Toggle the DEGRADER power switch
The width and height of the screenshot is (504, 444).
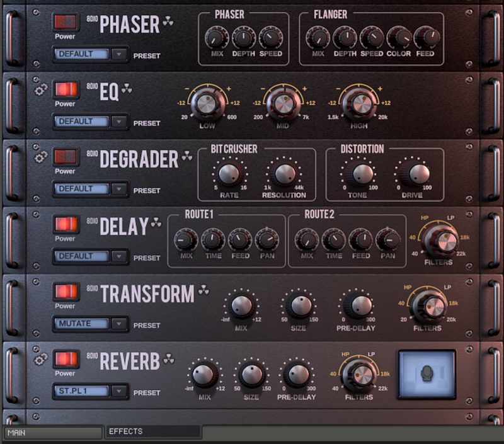66,157
